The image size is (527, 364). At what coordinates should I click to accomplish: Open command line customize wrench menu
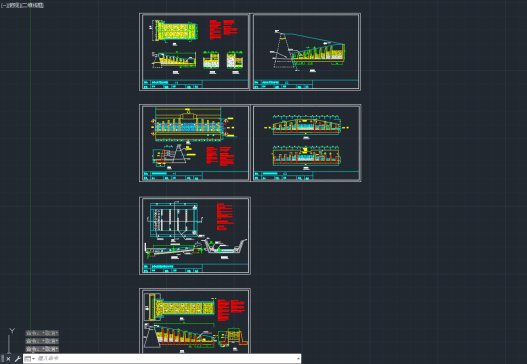click(17, 359)
